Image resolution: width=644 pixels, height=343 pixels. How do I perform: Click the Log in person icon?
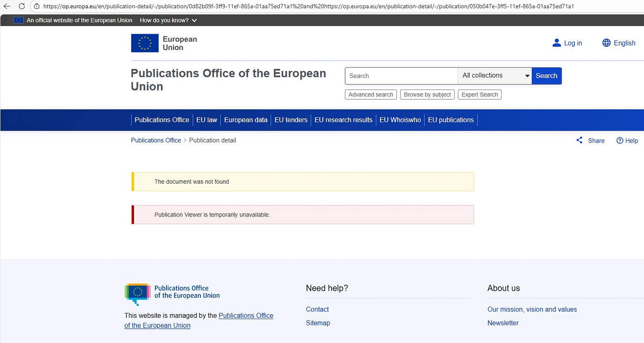pos(556,43)
